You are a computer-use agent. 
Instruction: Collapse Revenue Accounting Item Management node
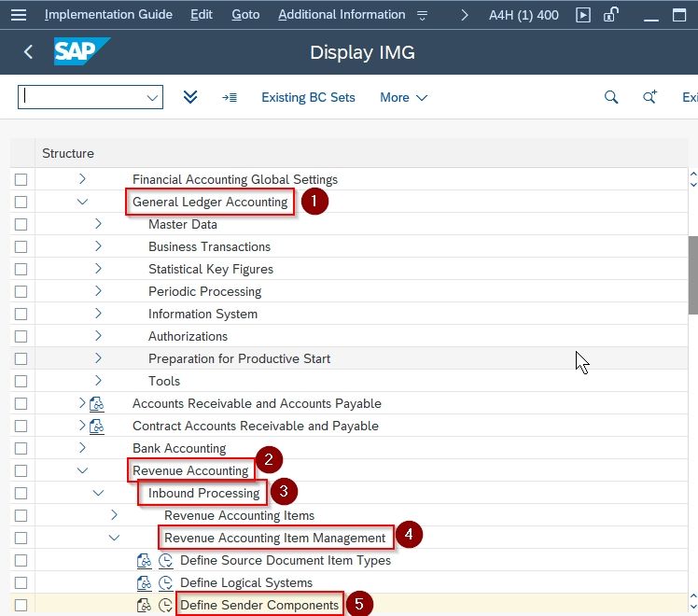(x=115, y=538)
